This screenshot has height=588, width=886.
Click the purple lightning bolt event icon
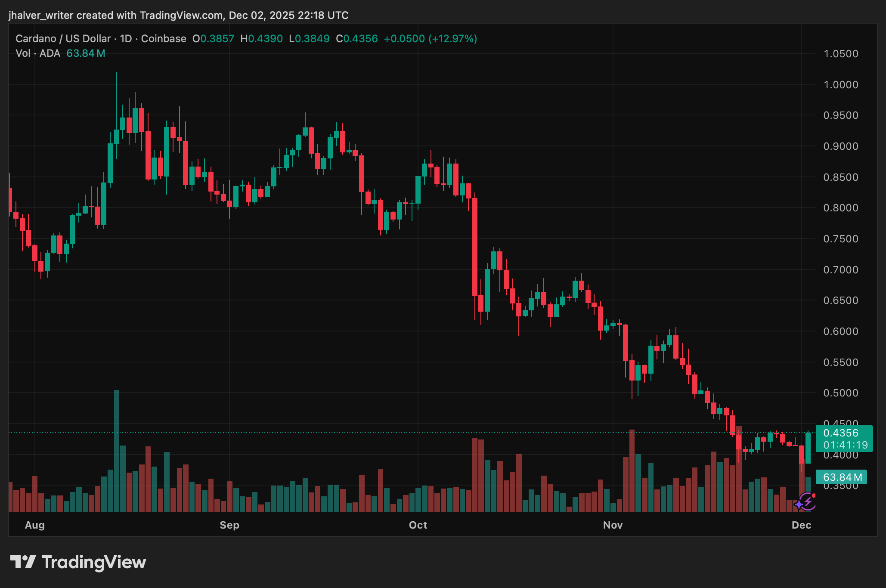[807, 501]
